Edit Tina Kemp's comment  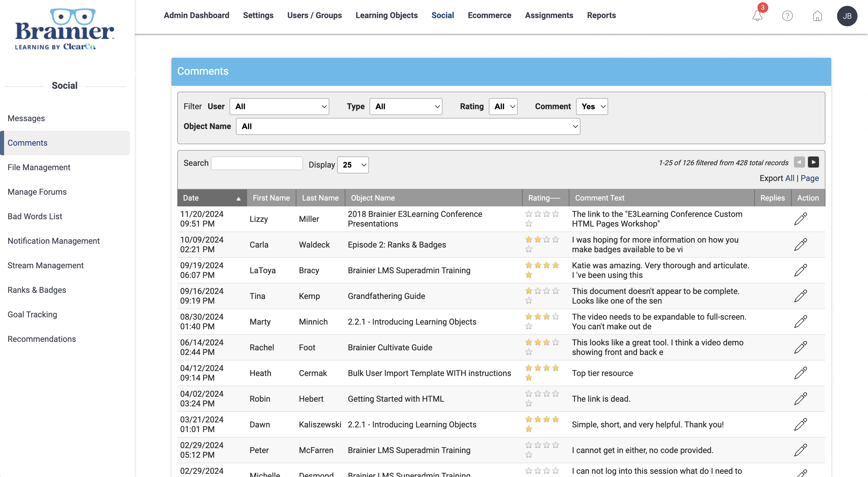801,296
